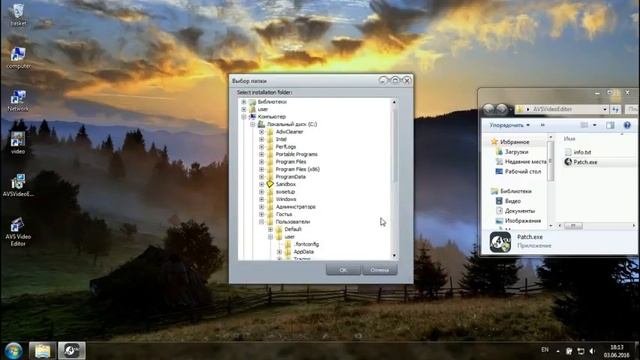Open the computer desktop icon
Screen dimensions: 640x360
pyautogui.click(x=18, y=58)
